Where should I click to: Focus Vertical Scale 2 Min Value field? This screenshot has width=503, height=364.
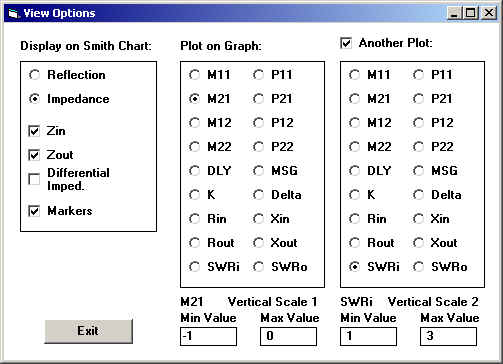368,336
